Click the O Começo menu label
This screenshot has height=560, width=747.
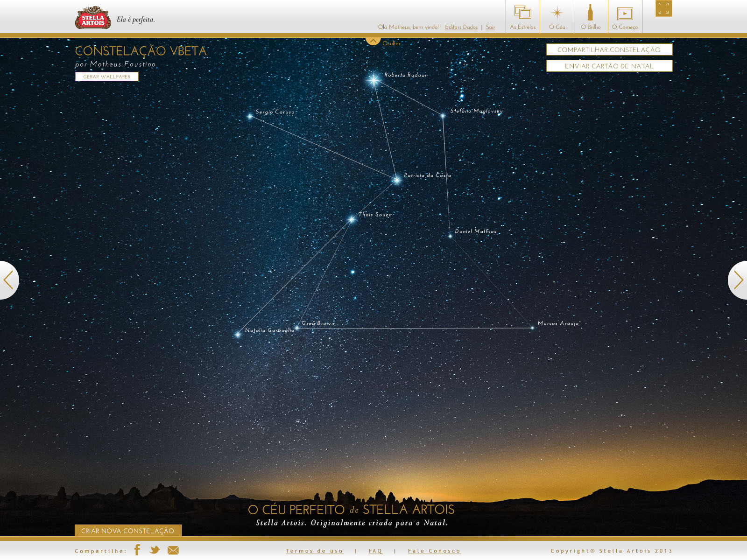click(625, 27)
